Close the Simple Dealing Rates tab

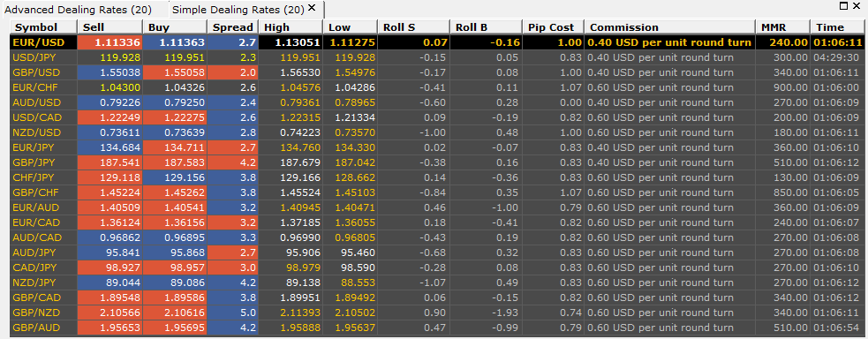click(x=313, y=8)
